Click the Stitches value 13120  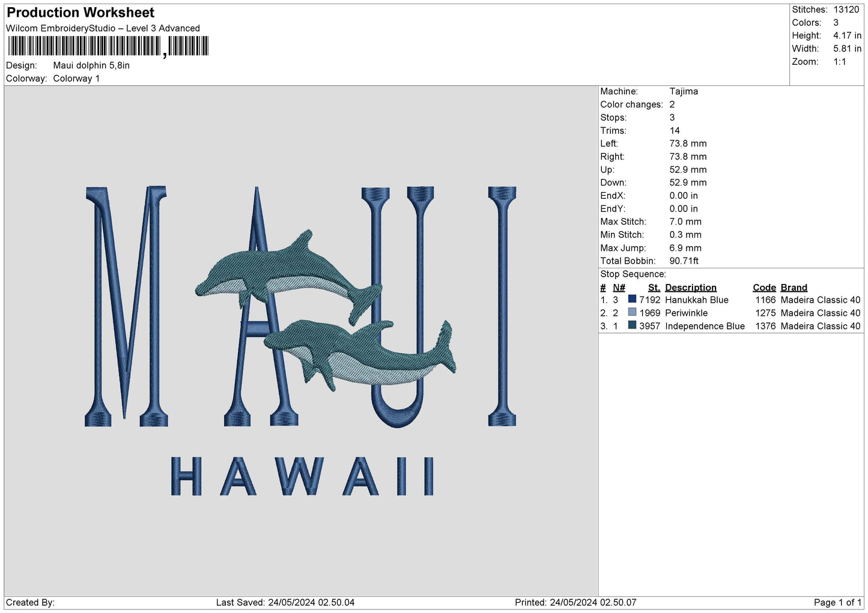tap(846, 10)
